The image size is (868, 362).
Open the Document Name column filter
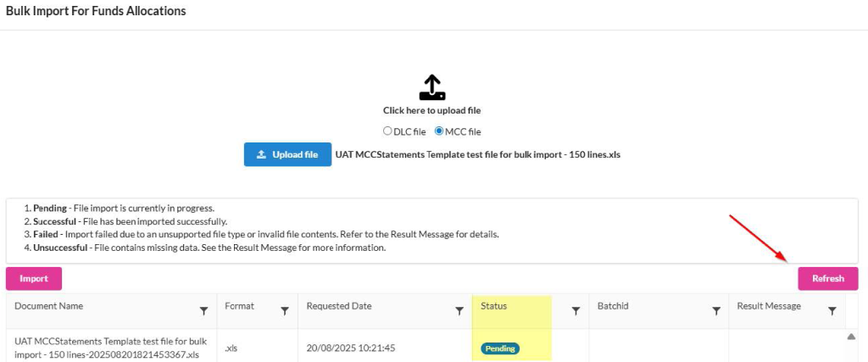(203, 311)
